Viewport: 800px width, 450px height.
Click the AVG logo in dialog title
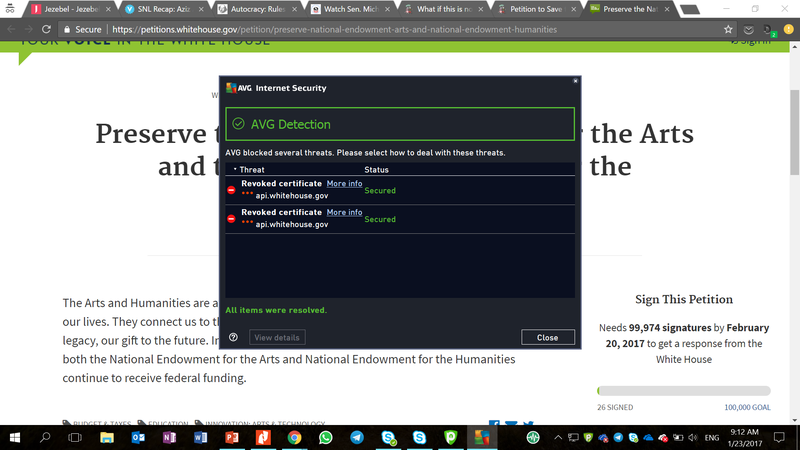tap(239, 88)
